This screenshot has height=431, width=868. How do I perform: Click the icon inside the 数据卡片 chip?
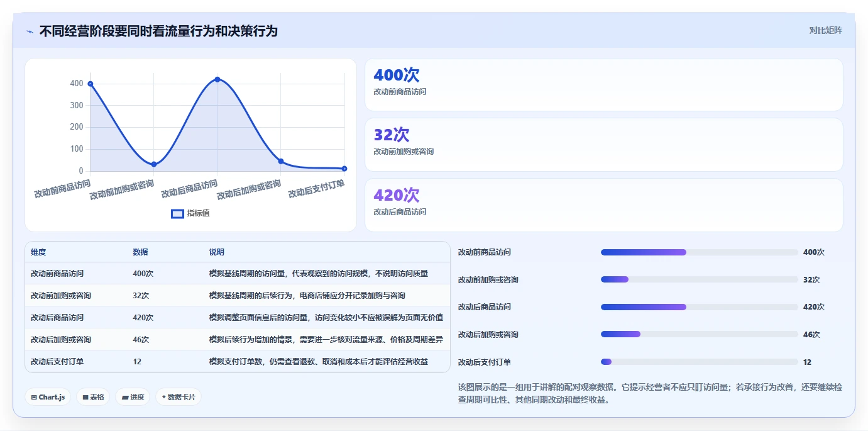pos(164,397)
